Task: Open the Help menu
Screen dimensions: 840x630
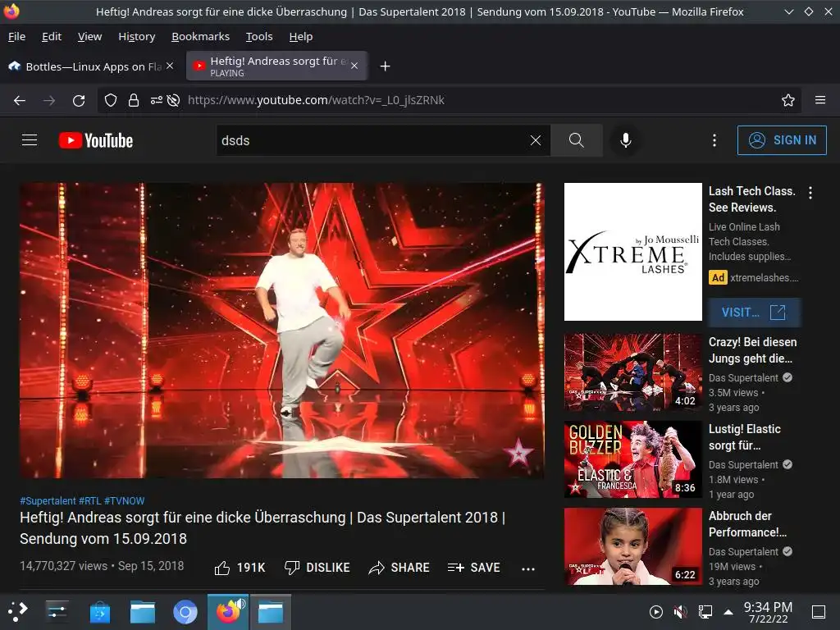Action: (300, 36)
